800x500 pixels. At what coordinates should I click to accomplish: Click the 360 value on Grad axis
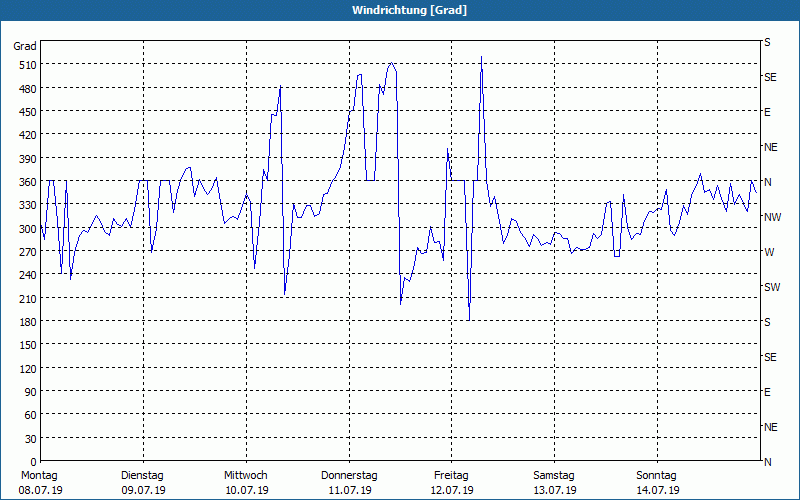point(28,182)
